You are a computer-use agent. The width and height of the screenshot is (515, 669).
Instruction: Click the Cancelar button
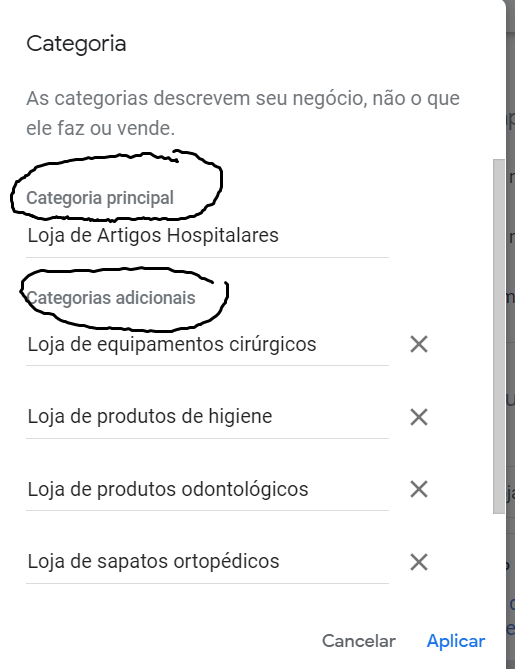359,641
